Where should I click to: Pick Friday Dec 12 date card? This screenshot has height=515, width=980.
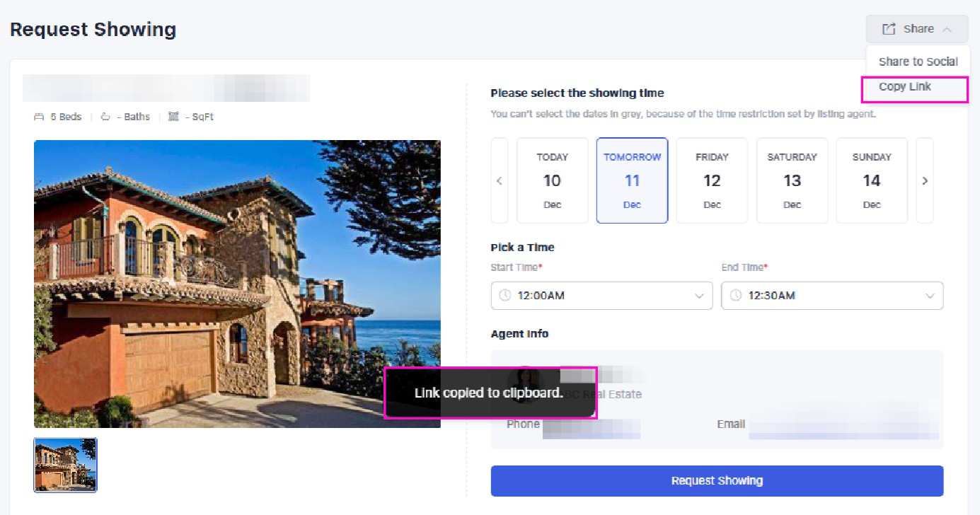click(x=712, y=180)
